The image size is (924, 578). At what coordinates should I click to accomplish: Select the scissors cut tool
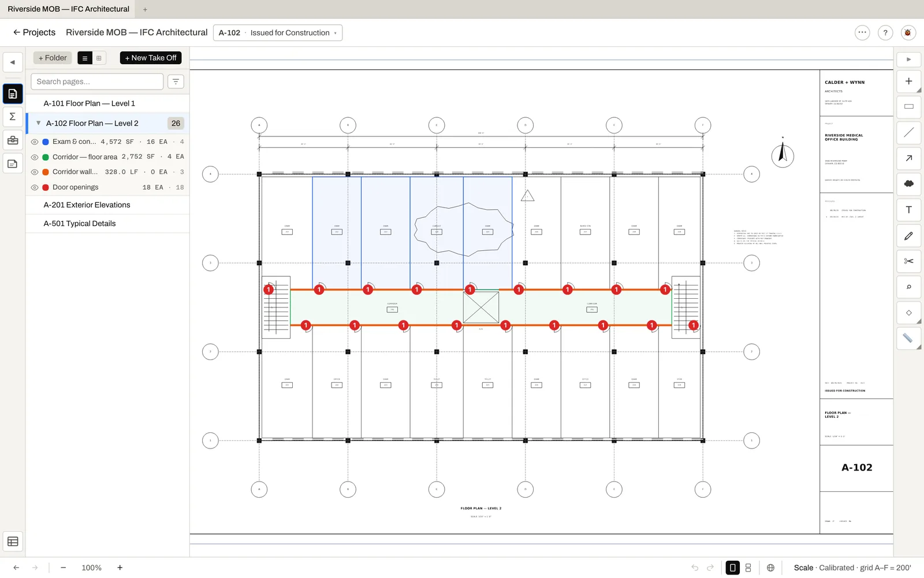908,261
